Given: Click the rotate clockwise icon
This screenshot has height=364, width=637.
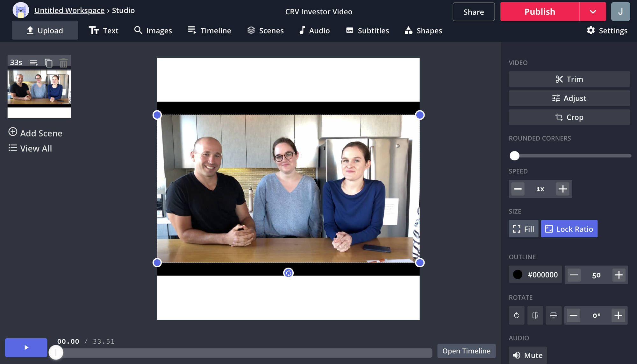Looking at the screenshot, I should pos(517,315).
